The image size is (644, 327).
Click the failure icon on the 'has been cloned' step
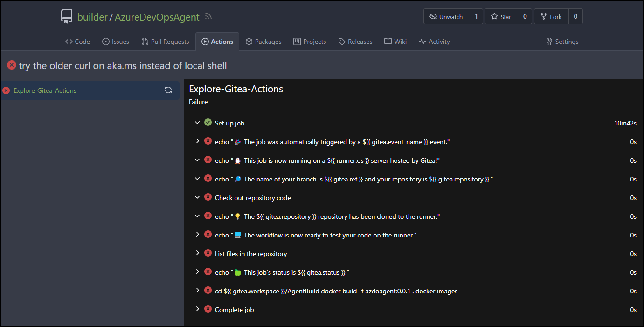click(x=208, y=216)
